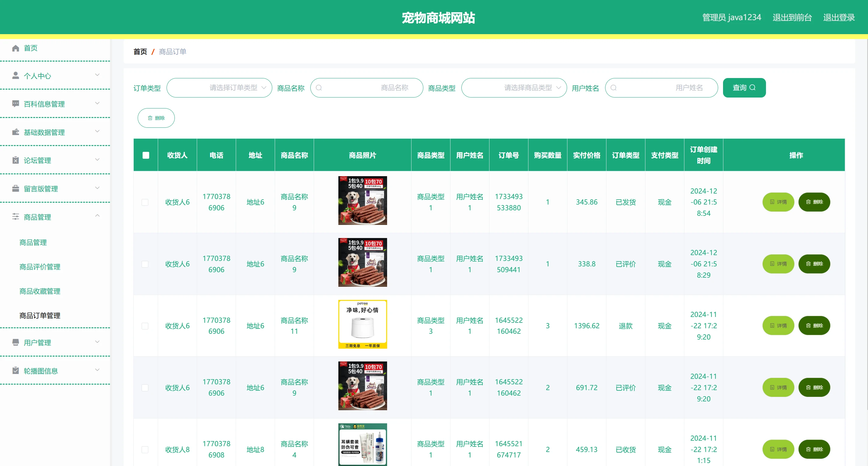Open the 请选择商品类型 dropdown
This screenshot has height=466, width=868.
tap(513, 88)
